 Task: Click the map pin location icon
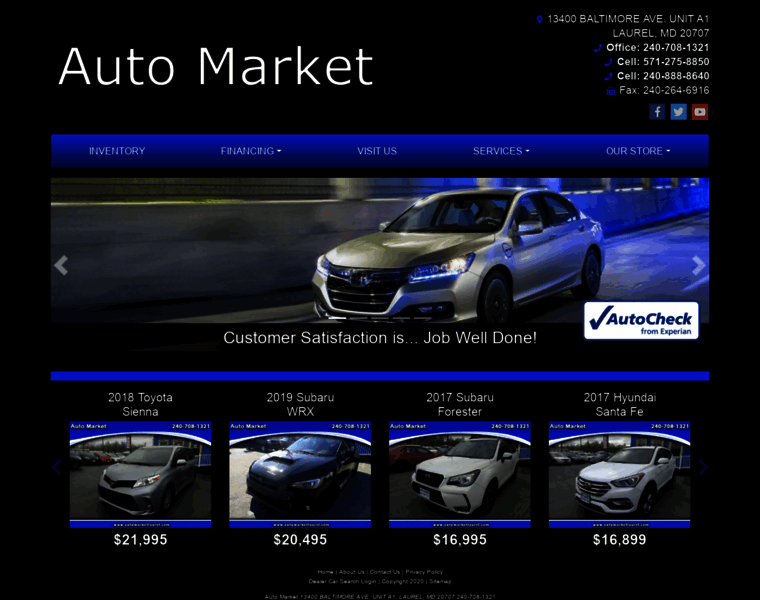539,19
